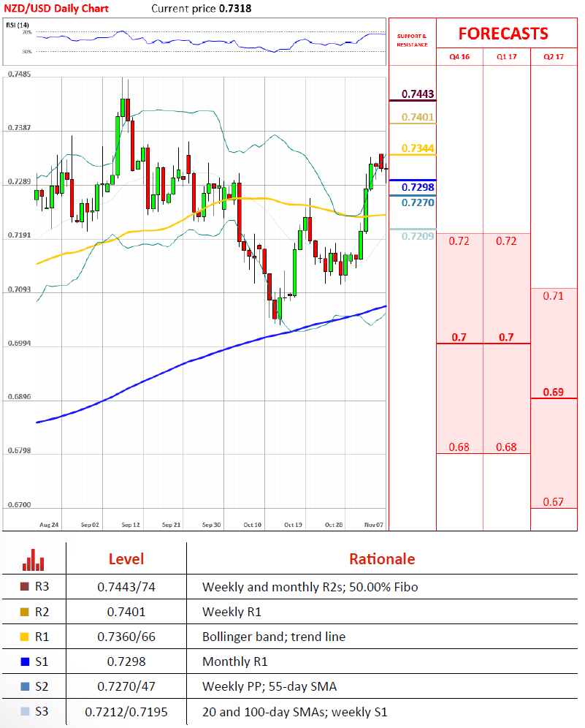Click the 0.7191 price axis label
The image size is (585, 728).
click(x=19, y=235)
